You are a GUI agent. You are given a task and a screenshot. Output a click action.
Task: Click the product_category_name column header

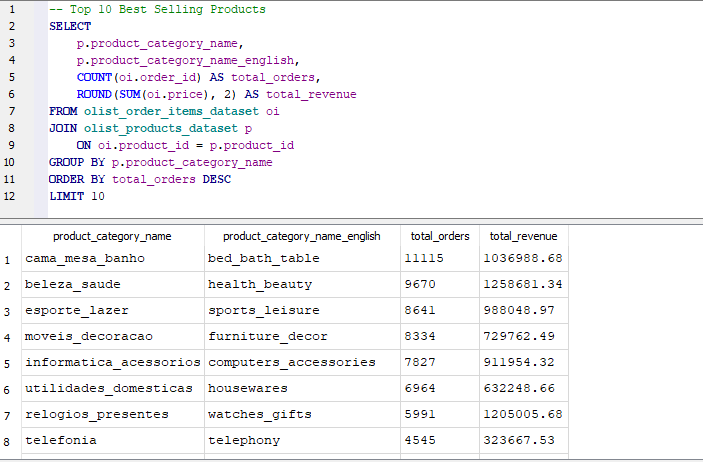pyautogui.click(x=113, y=236)
